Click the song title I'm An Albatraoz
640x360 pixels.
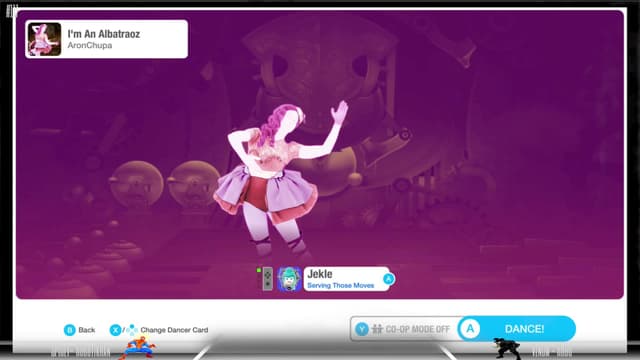click(104, 34)
